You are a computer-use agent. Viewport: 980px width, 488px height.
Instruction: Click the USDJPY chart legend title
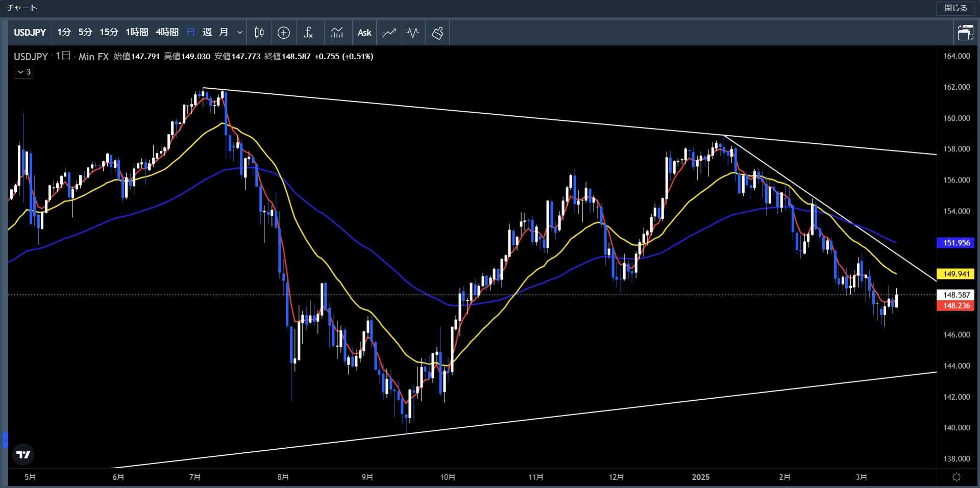pyautogui.click(x=31, y=57)
